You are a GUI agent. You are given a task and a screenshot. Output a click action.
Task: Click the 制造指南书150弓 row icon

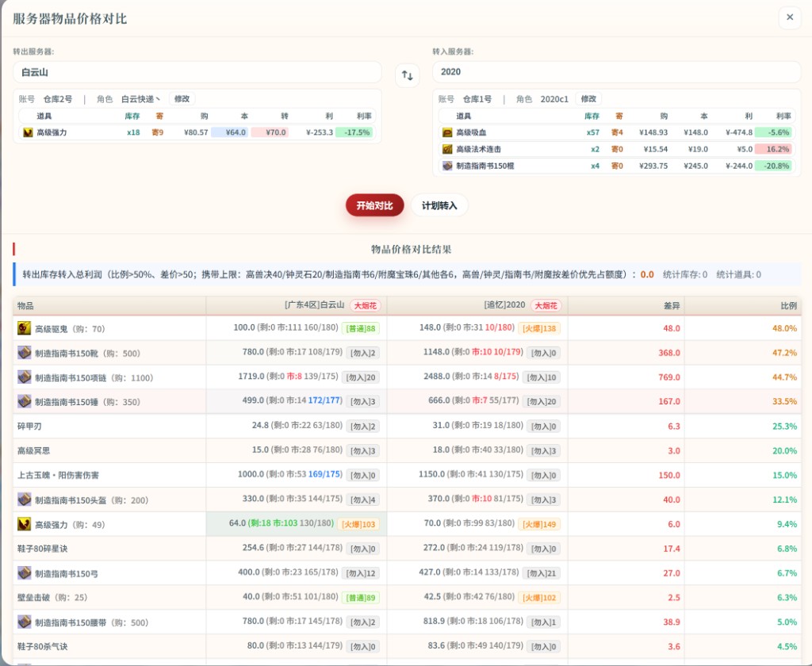[x=25, y=572]
